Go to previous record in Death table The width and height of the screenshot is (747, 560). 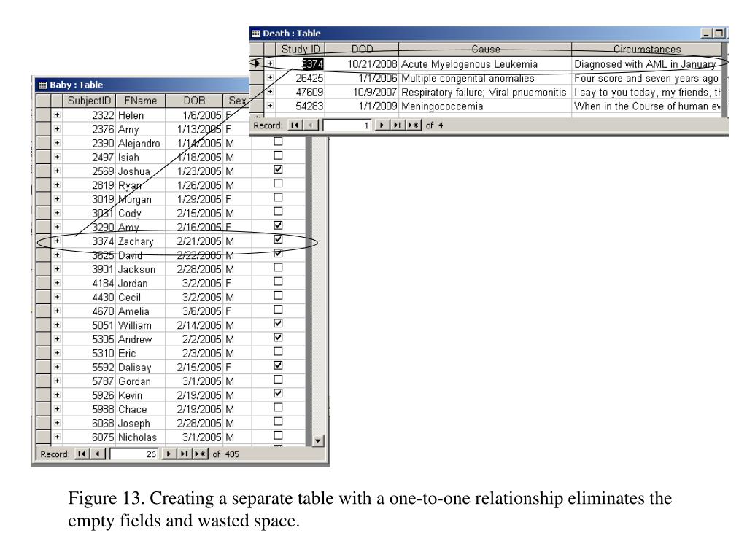[311, 125]
